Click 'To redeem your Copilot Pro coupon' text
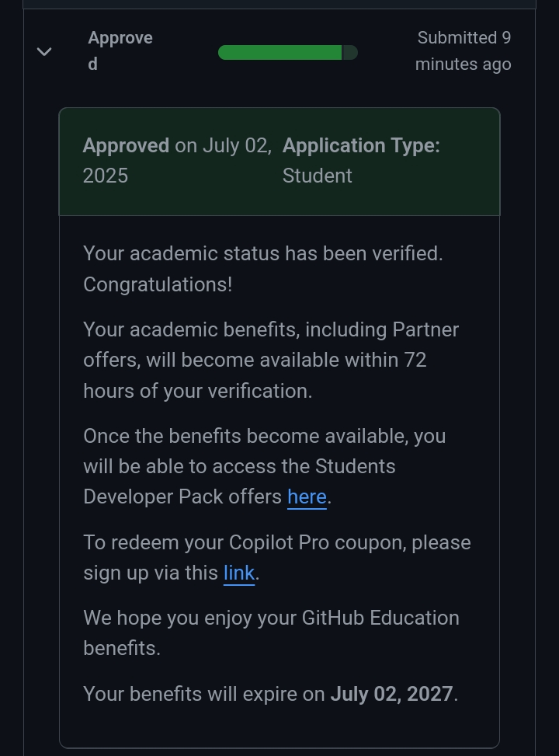This screenshot has height=756, width=559. click(x=276, y=542)
